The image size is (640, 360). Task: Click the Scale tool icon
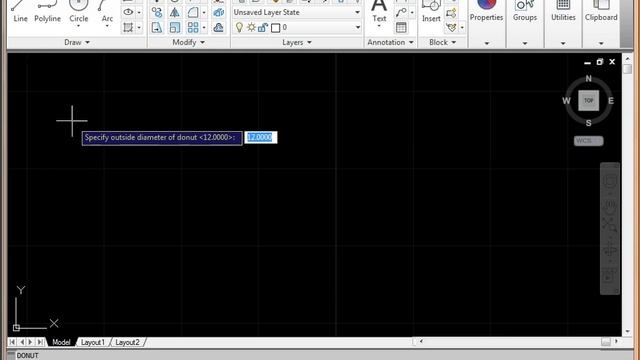pyautogui.click(x=175, y=27)
